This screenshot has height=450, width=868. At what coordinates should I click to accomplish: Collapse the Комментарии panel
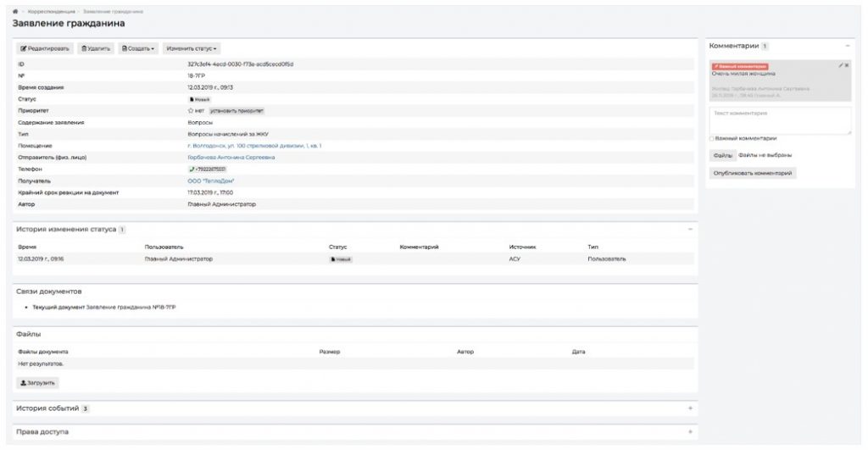pyautogui.click(x=848, y=46)
